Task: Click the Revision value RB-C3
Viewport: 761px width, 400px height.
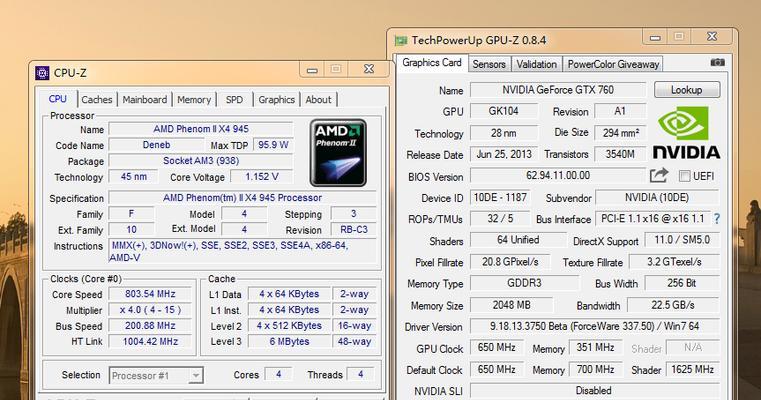Action: [x=353, y=229]
